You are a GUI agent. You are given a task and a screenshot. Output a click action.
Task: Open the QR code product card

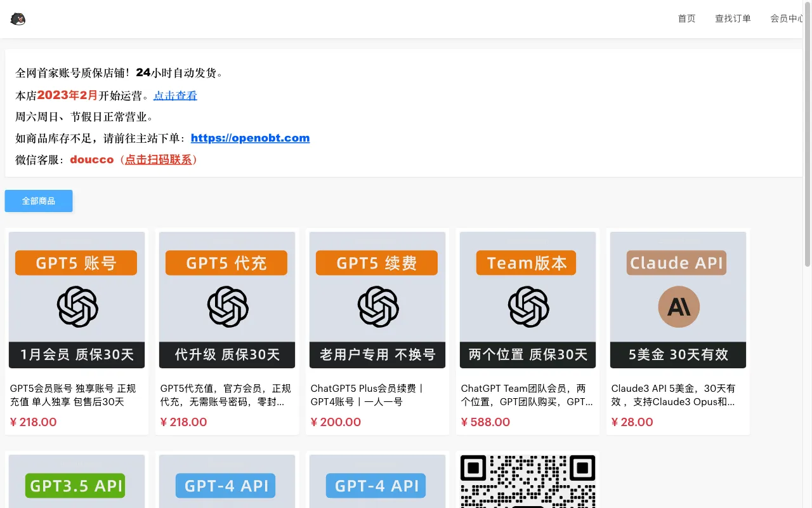coord(528,479)
